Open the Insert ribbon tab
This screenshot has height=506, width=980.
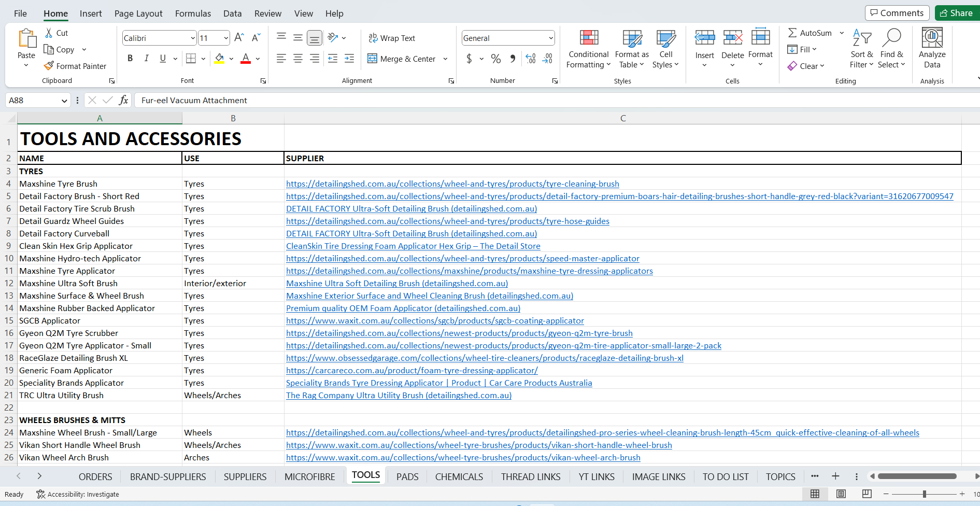91,13
